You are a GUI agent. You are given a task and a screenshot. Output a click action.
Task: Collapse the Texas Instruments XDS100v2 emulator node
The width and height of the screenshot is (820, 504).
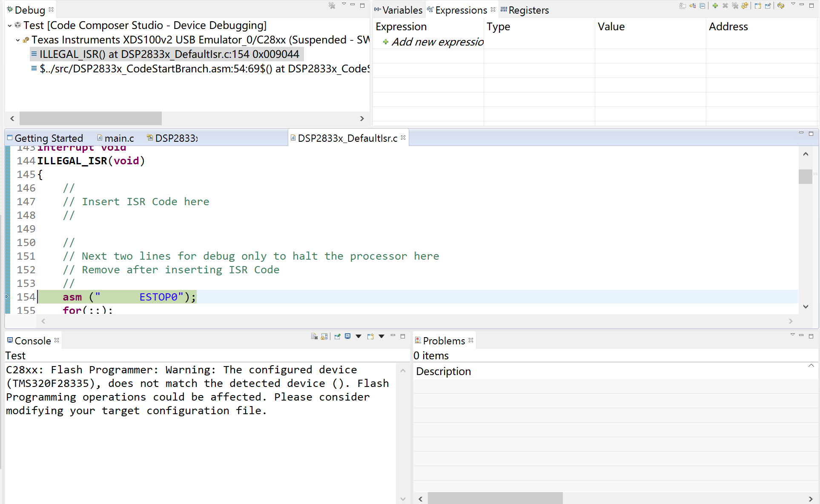(x=17, y=40)
